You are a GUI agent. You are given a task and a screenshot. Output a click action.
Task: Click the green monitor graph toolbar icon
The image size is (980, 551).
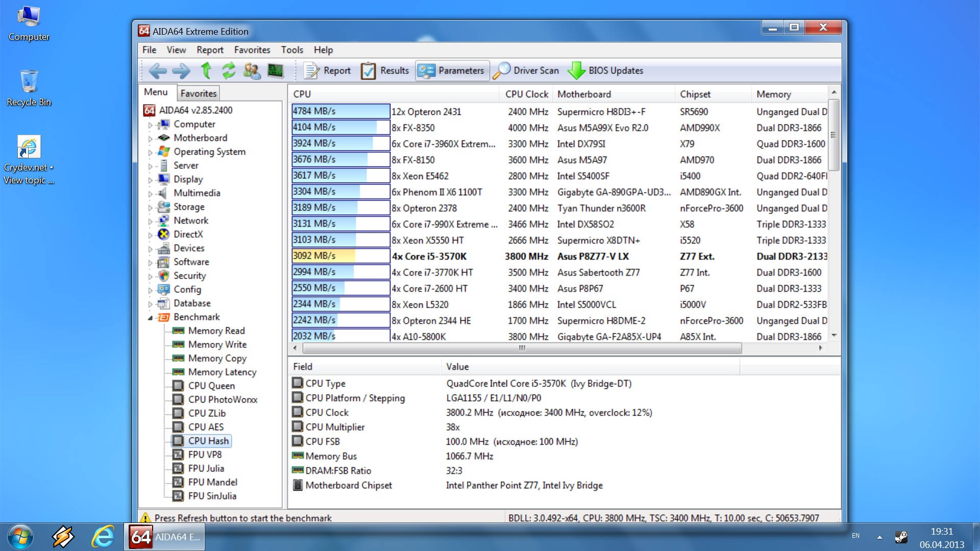276,70
